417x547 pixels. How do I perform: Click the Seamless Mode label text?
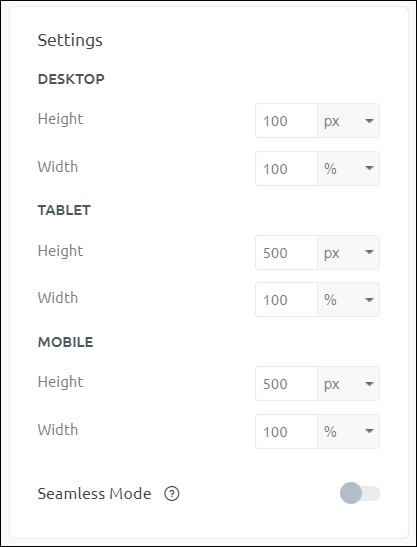[94, 494]
